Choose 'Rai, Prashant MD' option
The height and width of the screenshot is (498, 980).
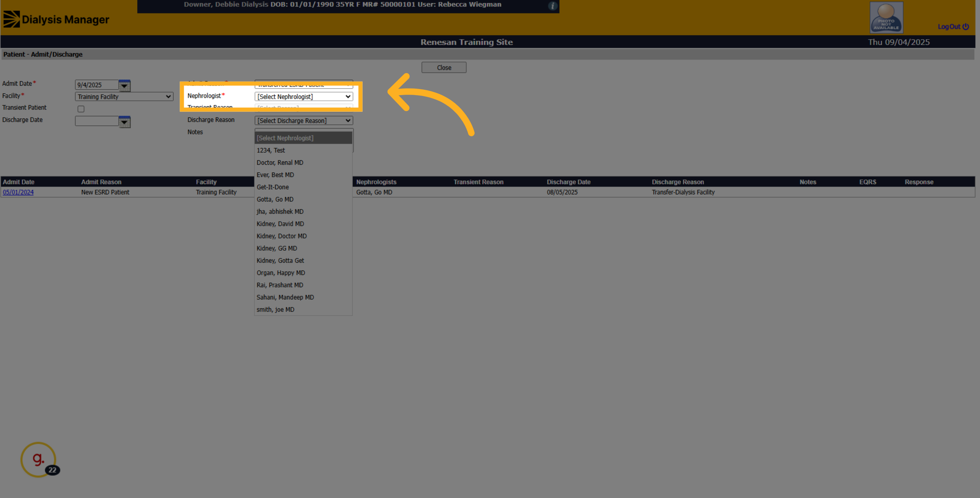click(303, 285)
